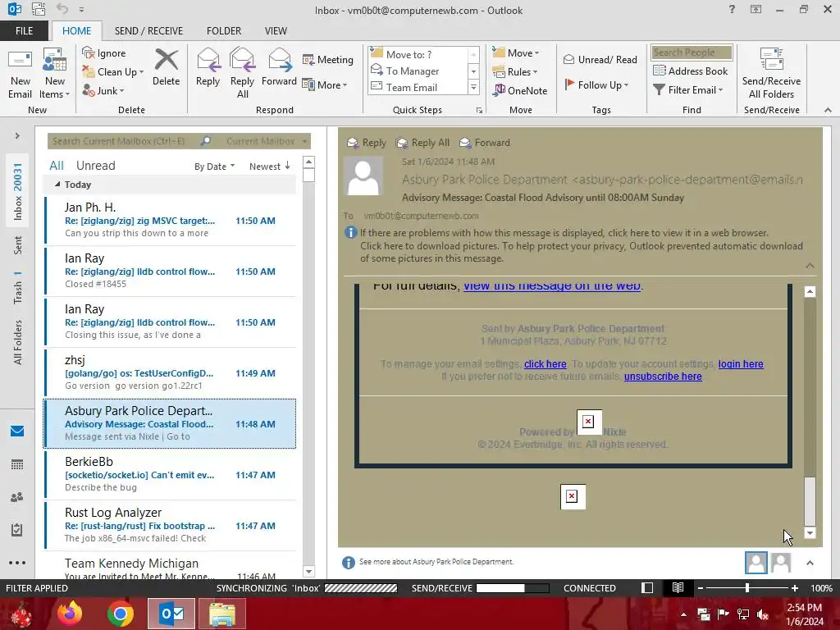Screen dimensions: 840x630
Task: Expand the Quick Steps gallery
Action: click(473, 87)
